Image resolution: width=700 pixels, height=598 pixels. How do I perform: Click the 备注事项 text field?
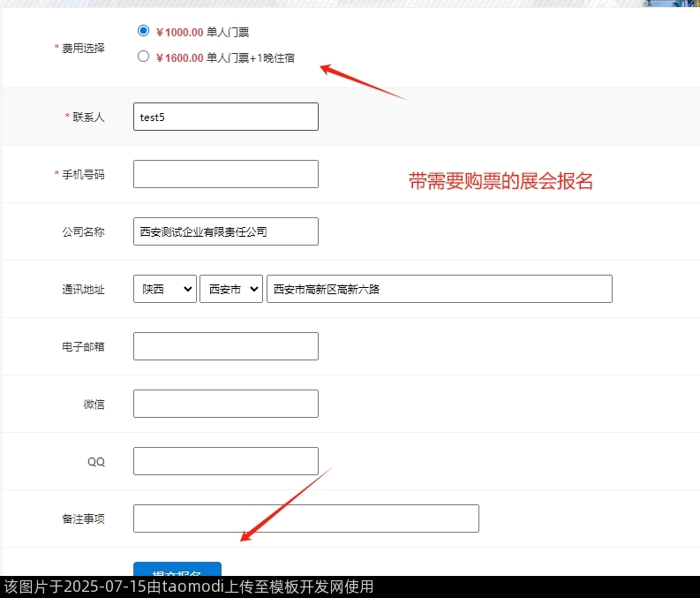305,519
